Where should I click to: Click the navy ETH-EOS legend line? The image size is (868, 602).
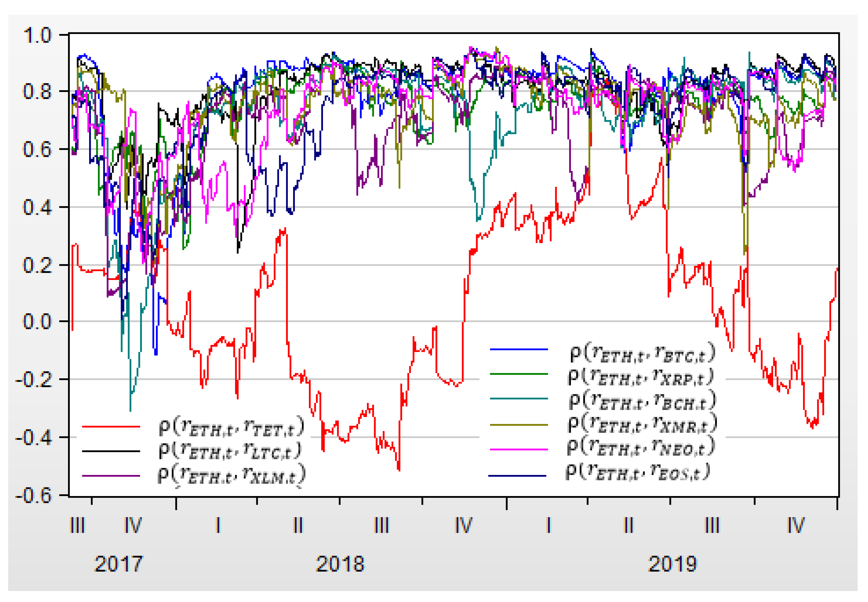pos(517,476)
